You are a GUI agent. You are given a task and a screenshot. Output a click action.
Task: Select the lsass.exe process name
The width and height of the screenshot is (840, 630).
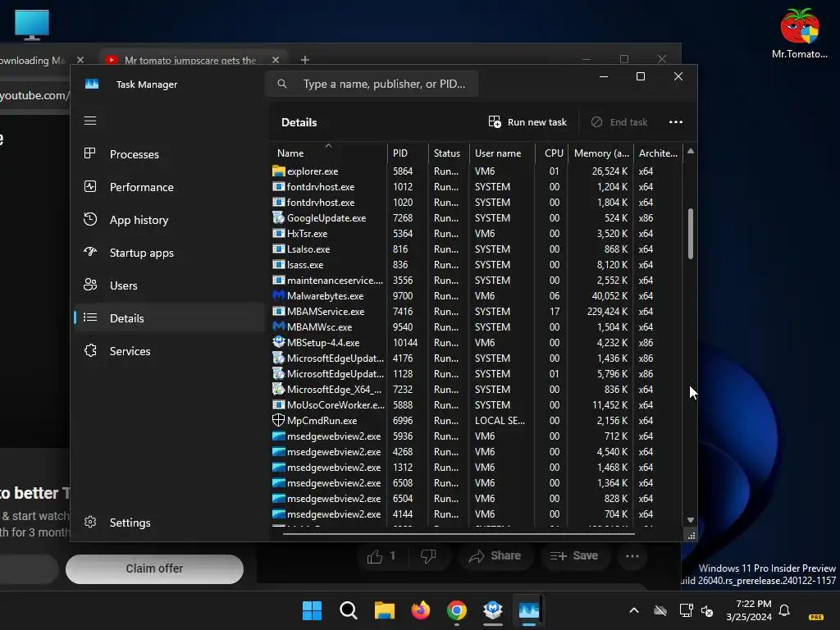[305, 265]
